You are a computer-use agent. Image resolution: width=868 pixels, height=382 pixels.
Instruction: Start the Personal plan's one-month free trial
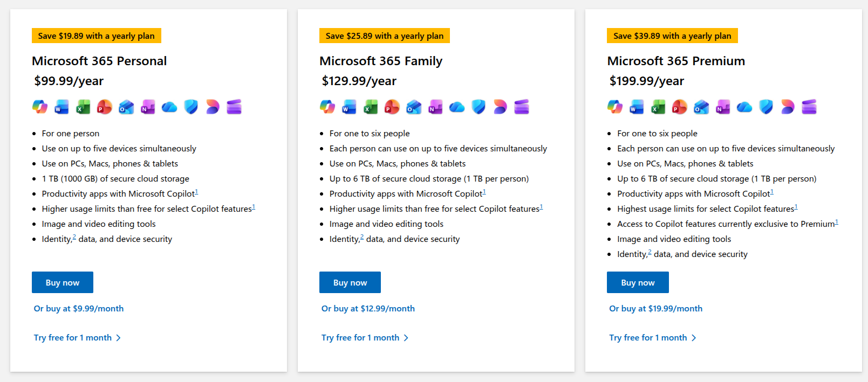pyautogui.click(x=73, y=338)
